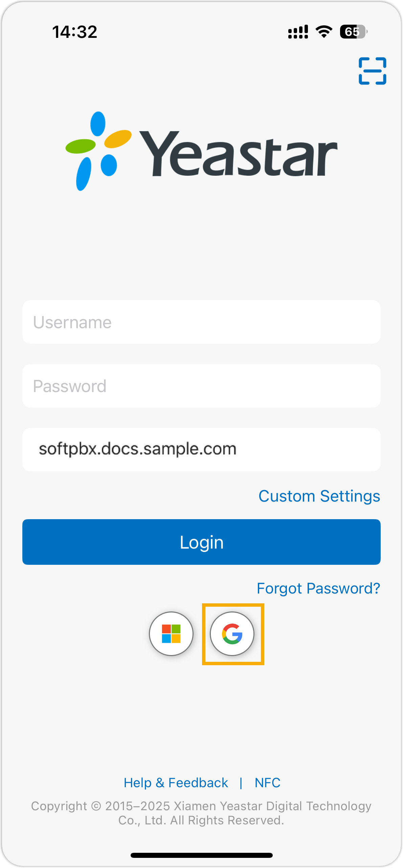
Task: Open Custom Settings
Action: point(319,496)
